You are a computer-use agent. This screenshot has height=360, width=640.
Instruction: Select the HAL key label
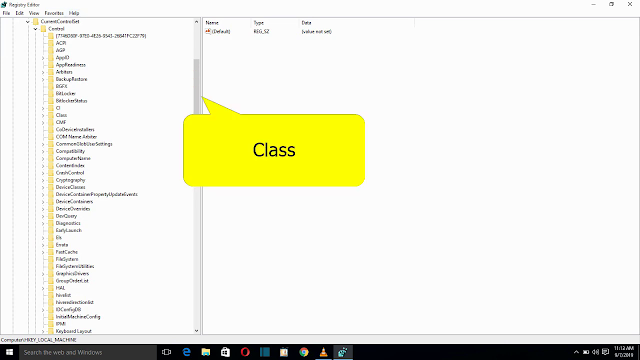coord(60,288)
